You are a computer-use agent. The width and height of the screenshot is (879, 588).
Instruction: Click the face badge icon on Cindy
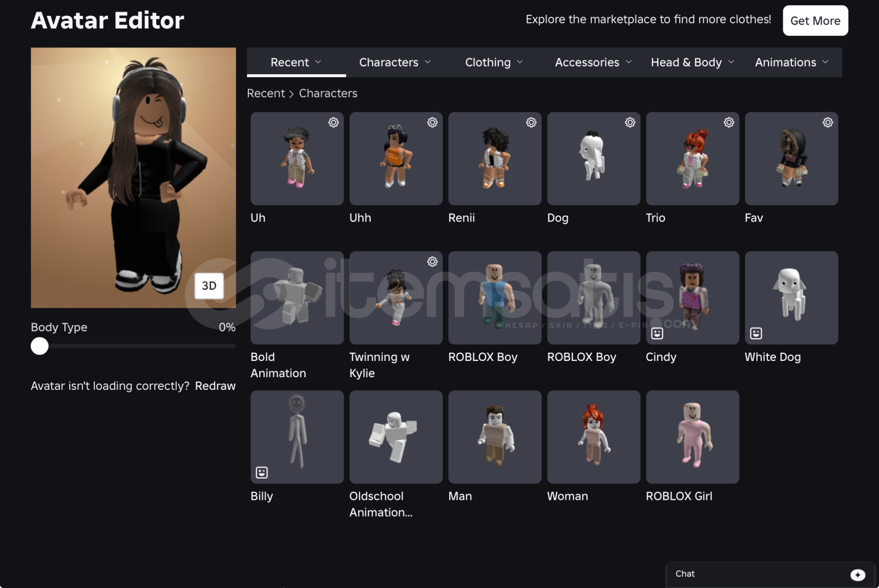[657, 333]
